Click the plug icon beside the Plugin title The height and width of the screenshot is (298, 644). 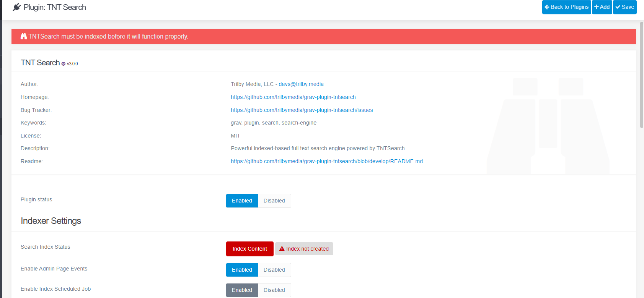[16, 7]
